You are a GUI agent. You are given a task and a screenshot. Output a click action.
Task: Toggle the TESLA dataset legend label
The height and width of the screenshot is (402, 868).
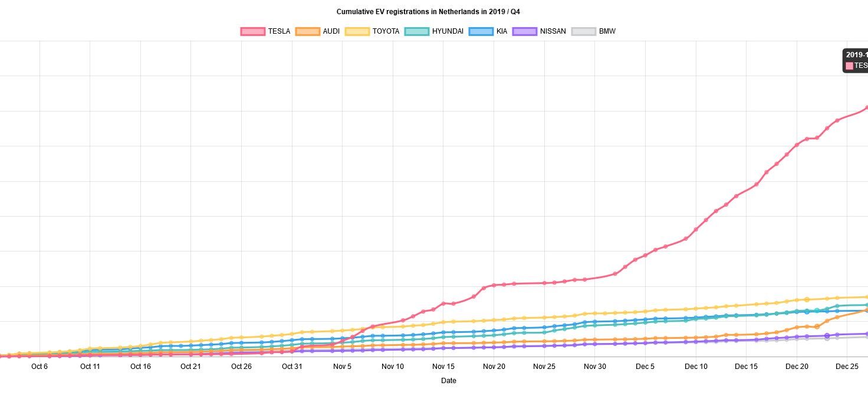280,31
